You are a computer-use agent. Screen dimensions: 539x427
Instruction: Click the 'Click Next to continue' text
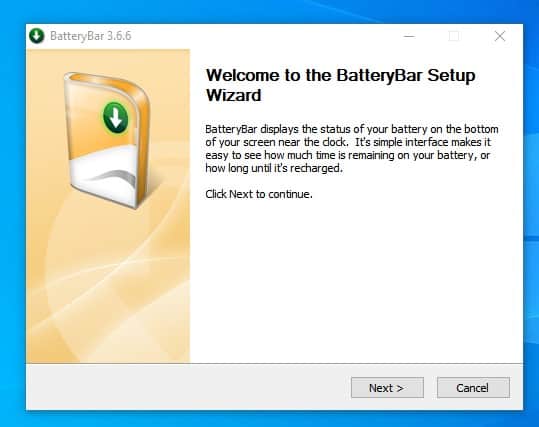pyautogui.click(x=259, y=194)
